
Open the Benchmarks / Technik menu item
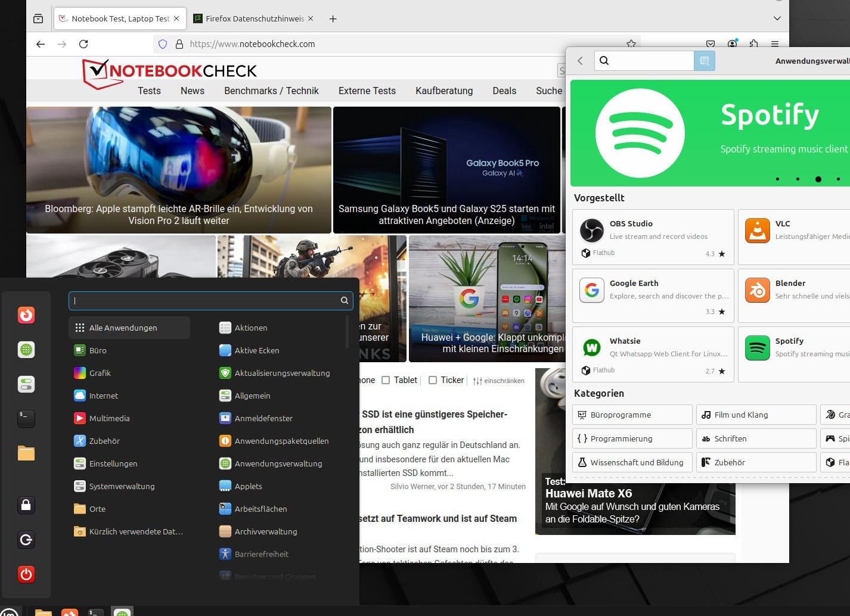[271, 91]
